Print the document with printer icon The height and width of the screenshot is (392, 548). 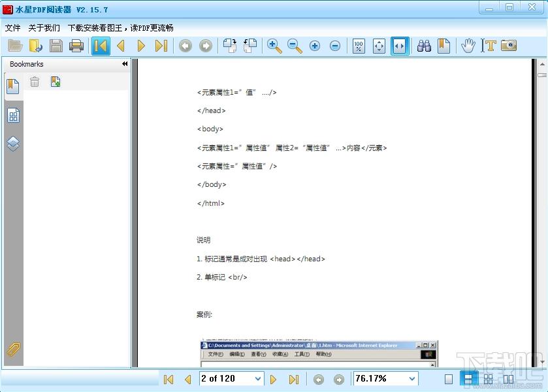(x=76, y=46)
